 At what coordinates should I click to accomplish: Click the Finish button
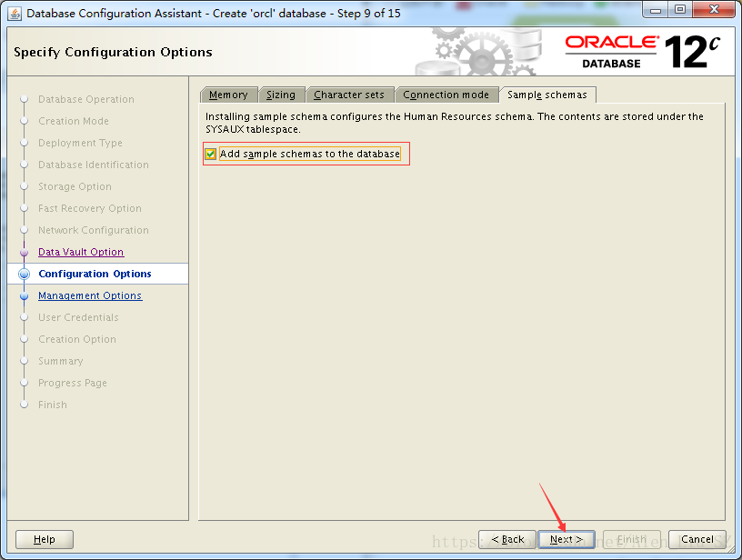[632, 539]
